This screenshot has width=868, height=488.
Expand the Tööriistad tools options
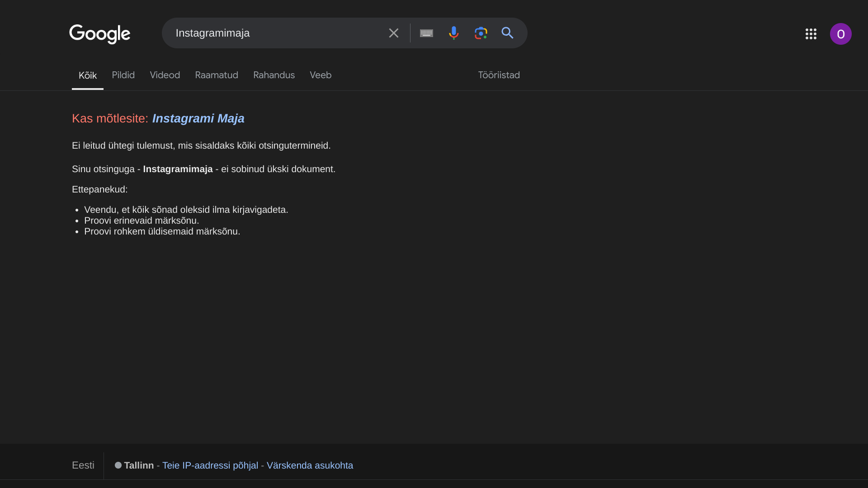[499, 75]
